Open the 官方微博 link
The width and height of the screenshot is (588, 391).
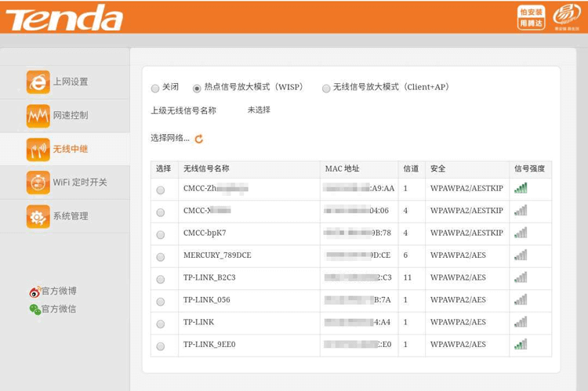tap(59, 291)
